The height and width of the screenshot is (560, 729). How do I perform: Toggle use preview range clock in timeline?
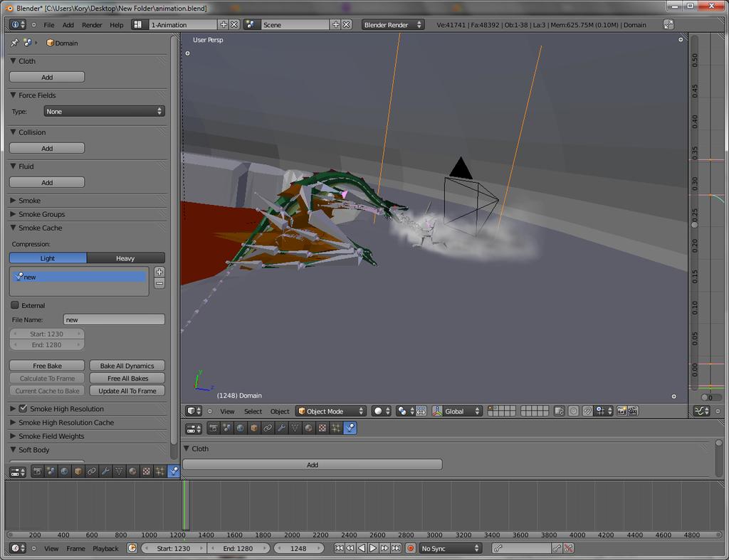tap(132, 549)
